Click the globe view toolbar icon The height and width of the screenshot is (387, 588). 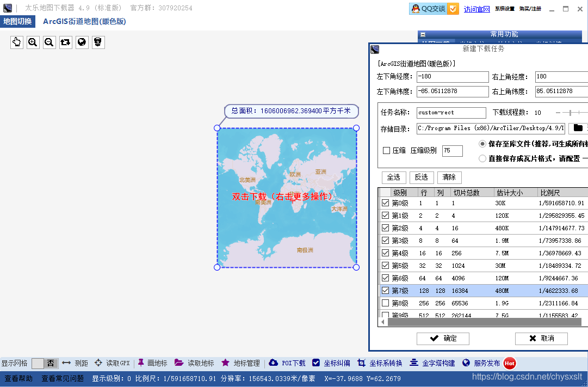[x=82, y=42]
